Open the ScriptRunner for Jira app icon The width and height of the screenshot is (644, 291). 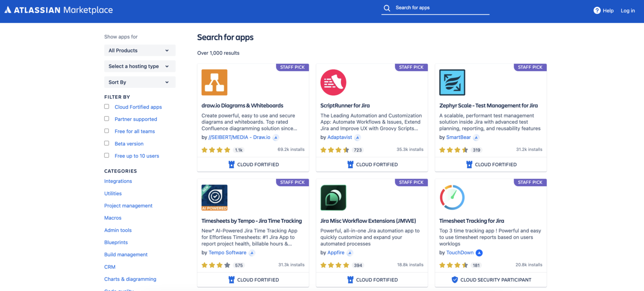coord(333,82)
